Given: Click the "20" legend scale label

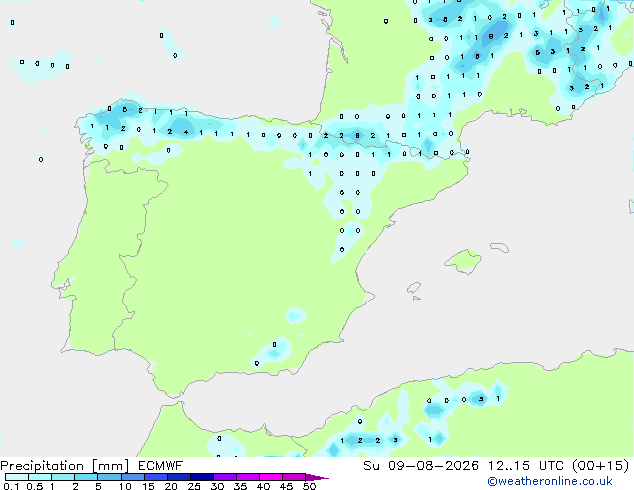Looking at the screenshot, I should tap(171, 486).
